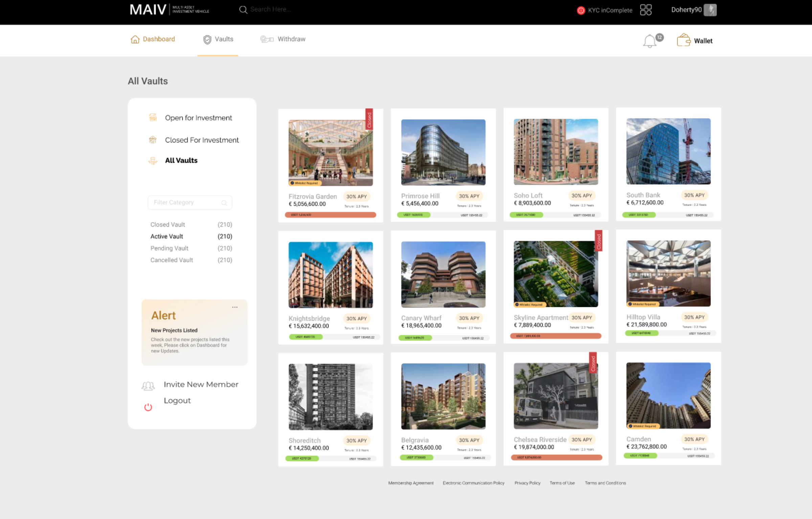
Task: Open Membership Agreement link
Action: point(411,483)
